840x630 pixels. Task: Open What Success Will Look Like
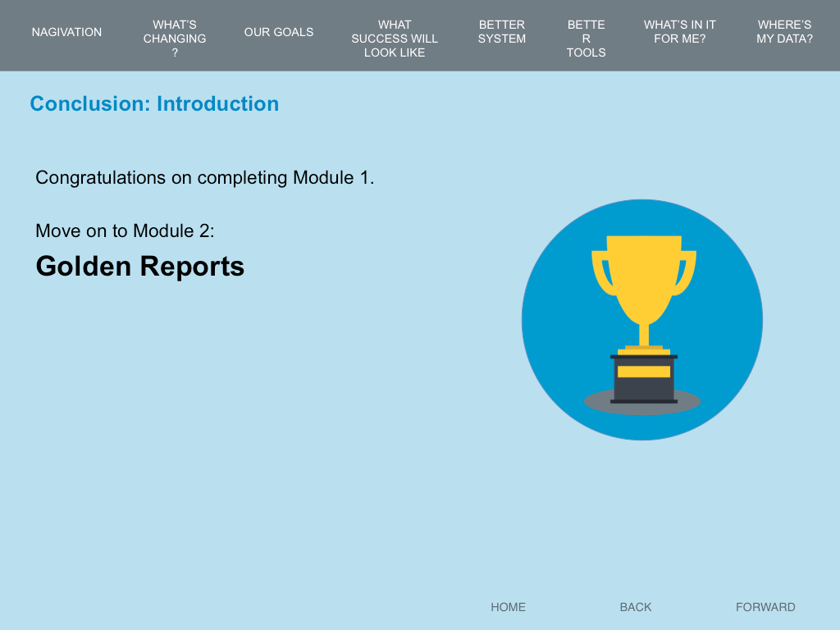coord(395,39)
